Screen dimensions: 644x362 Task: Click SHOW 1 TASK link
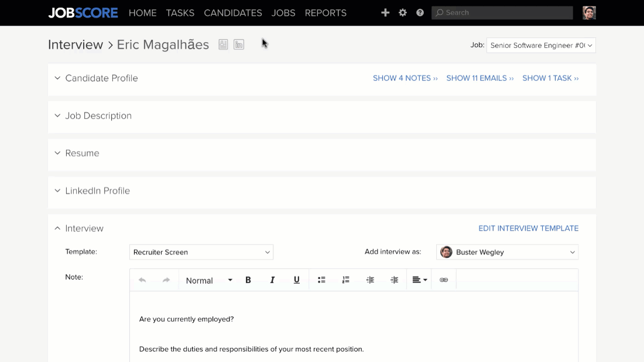551,78
